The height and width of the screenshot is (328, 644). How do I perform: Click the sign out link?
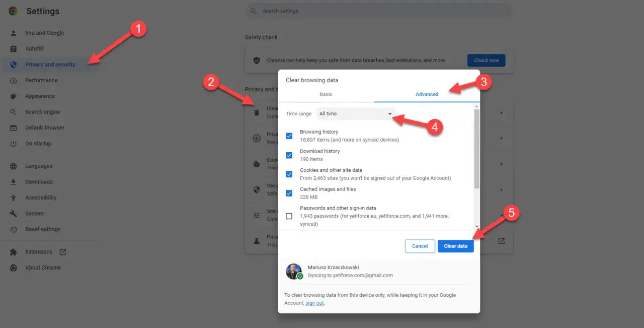point(314,303)
